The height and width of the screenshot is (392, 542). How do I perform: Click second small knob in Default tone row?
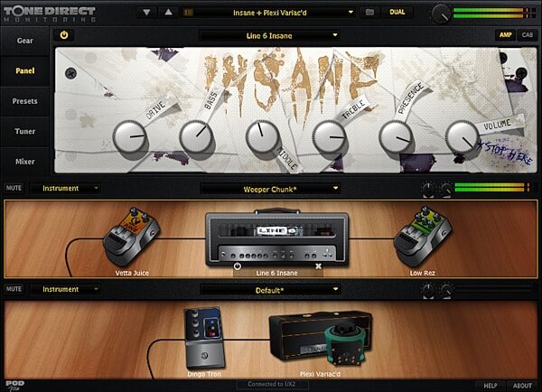[445, 290]
